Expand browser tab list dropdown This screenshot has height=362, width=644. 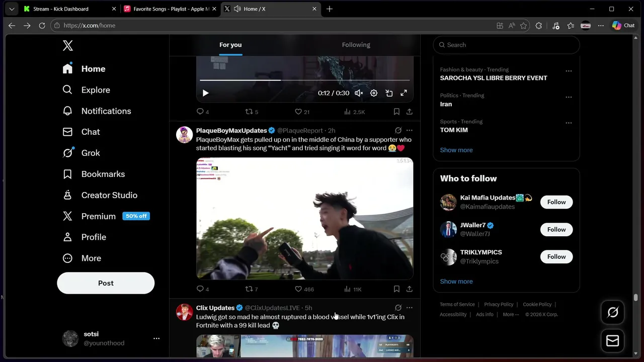pos(12,9)
